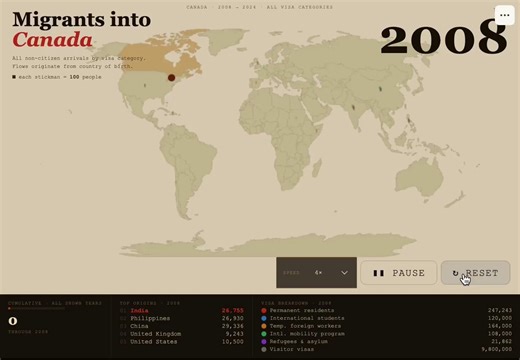Click the speed dropdown chevron arrow
This screenshot has width=520, height=360.
(344, 273)
